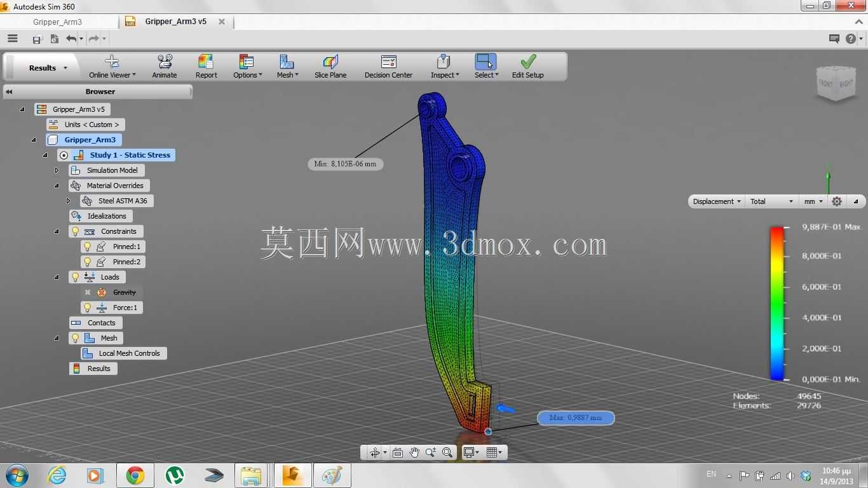Select Local Mesh Controls item
This screenshot has width=868, height=488.
point(124,353)
